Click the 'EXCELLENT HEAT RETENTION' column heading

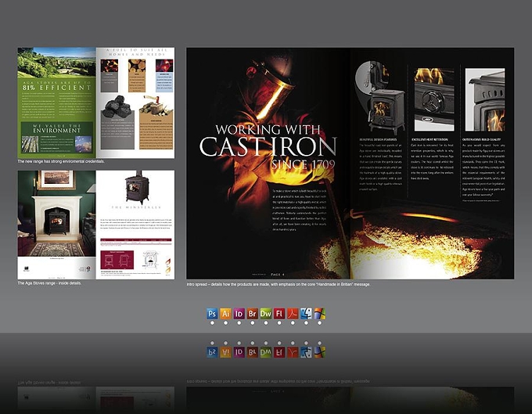pyautogui.click(x=430, y=139)
